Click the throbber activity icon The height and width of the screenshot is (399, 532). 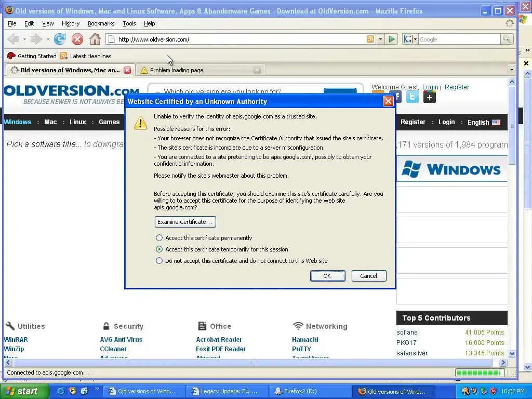pyautogui.click(x=510, y=23)
